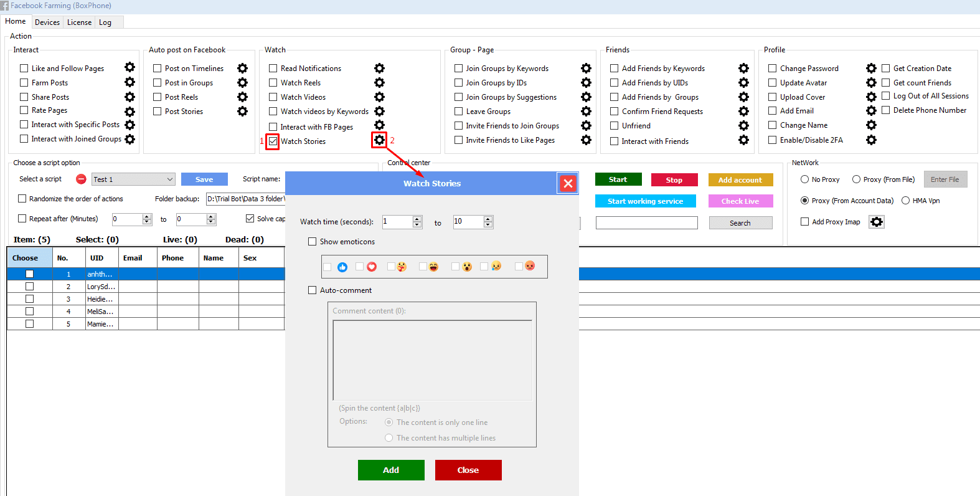
Task: Click Start working service button
Action: [x=646, y=201]
